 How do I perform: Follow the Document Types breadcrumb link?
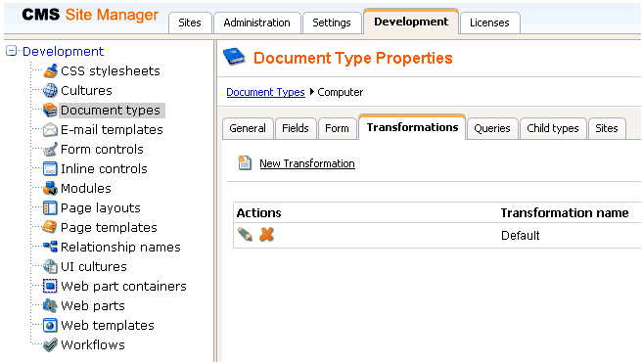pos(266,92)
